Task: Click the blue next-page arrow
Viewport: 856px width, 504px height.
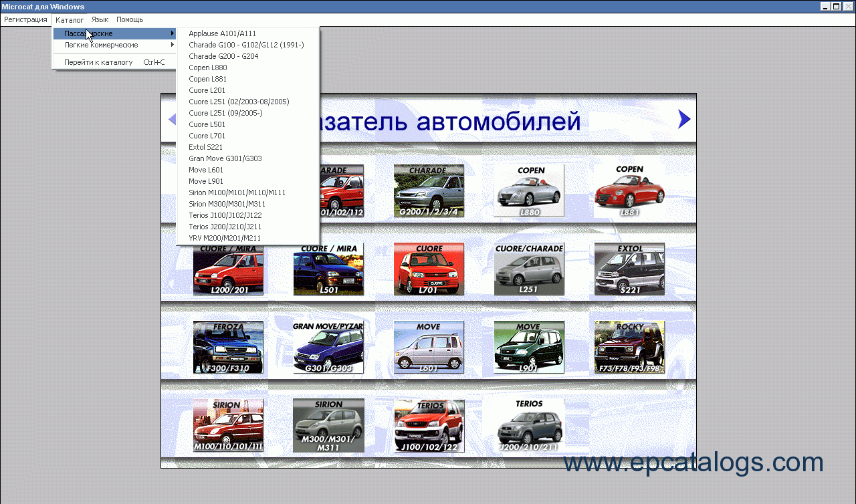Action: 683,119
